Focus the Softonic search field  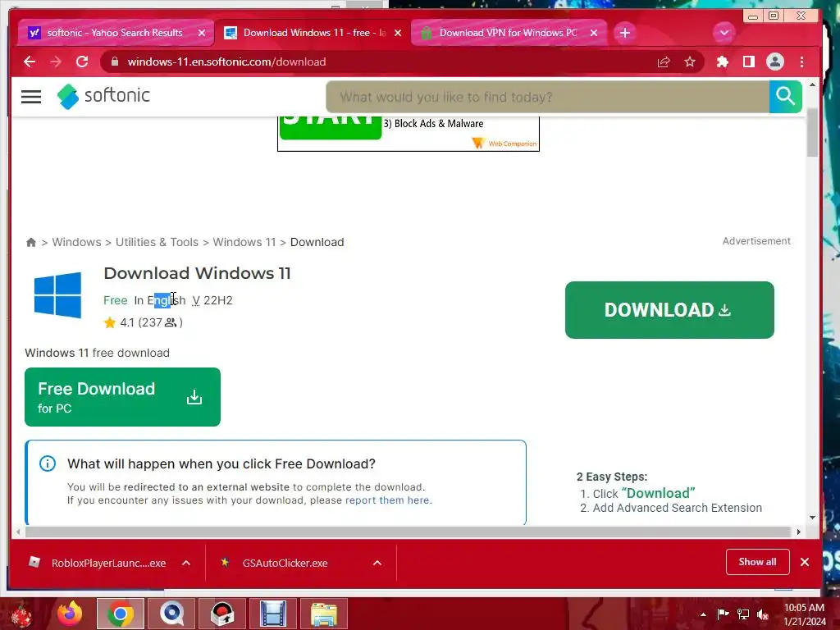tap(547, 97)
